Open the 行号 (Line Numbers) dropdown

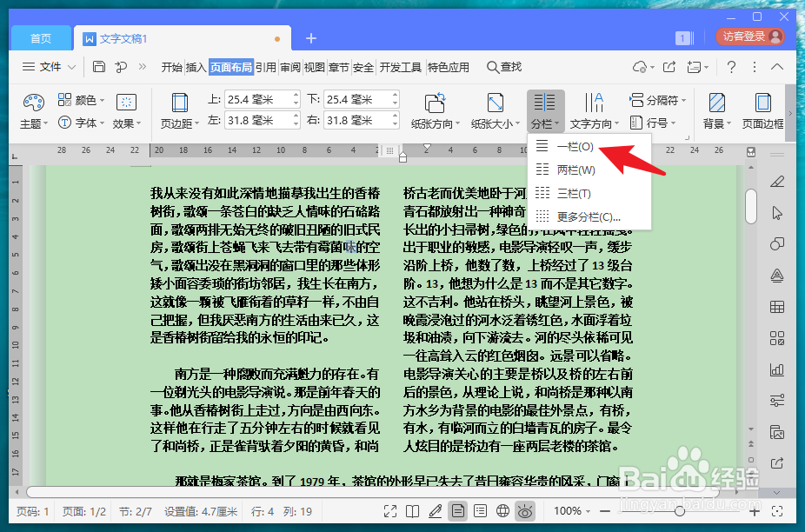[x=660, y=121]
